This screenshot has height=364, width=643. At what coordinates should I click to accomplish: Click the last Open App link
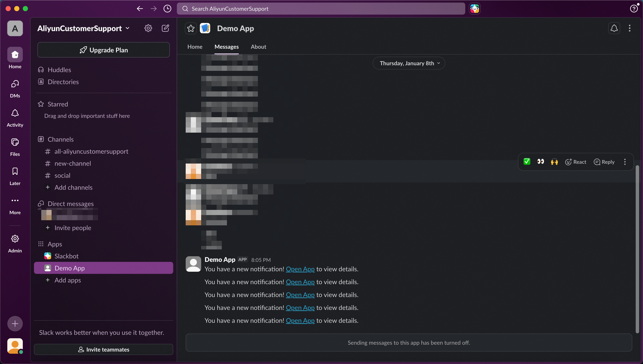[x=300, y=320]
